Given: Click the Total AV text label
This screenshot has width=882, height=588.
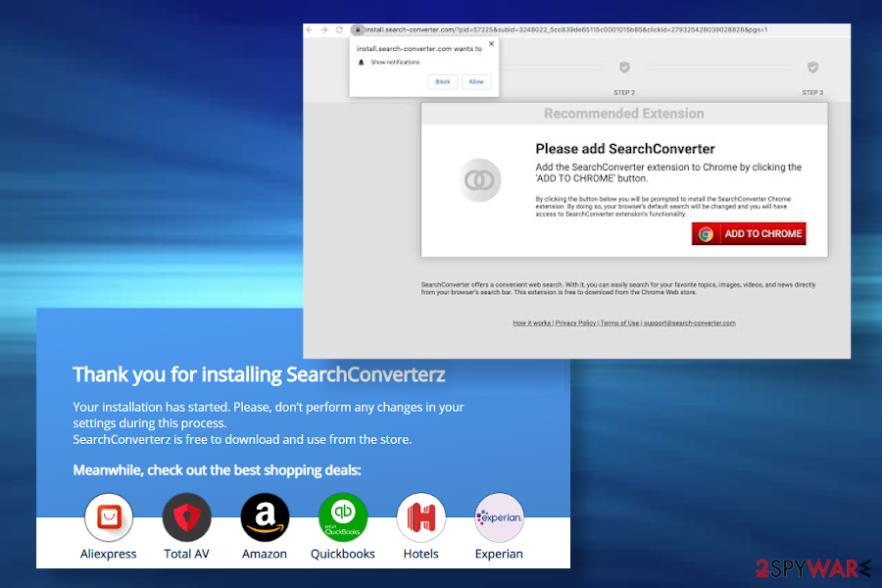Looking at the screenshot, I should [187, 554].
